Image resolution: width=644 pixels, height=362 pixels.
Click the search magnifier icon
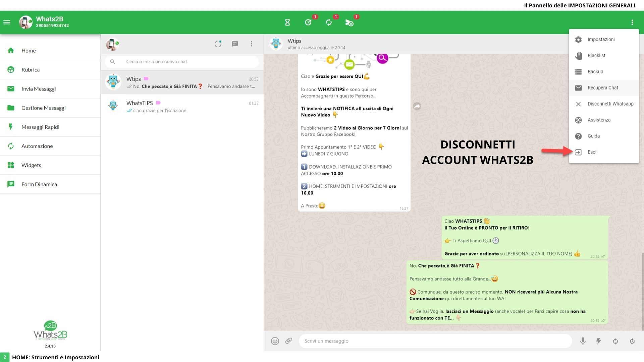click(113, 62)
